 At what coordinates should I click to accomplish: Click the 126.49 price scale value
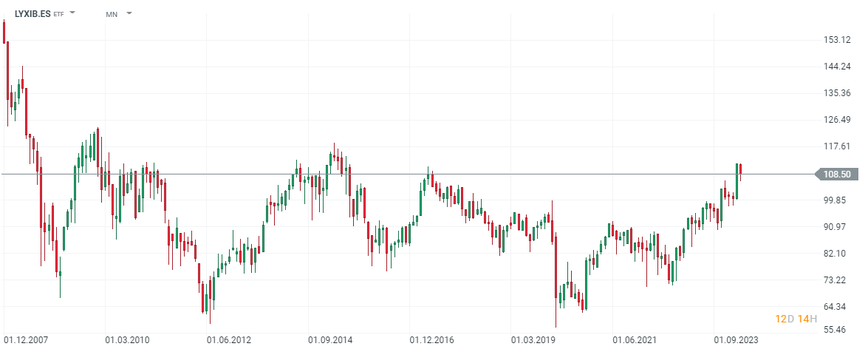pyautogui.click(x=836, y=120)
